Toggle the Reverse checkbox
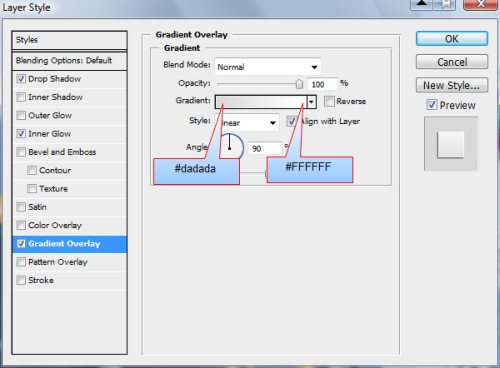The width and height of the screenshot is (500, 368). [329, 101]
